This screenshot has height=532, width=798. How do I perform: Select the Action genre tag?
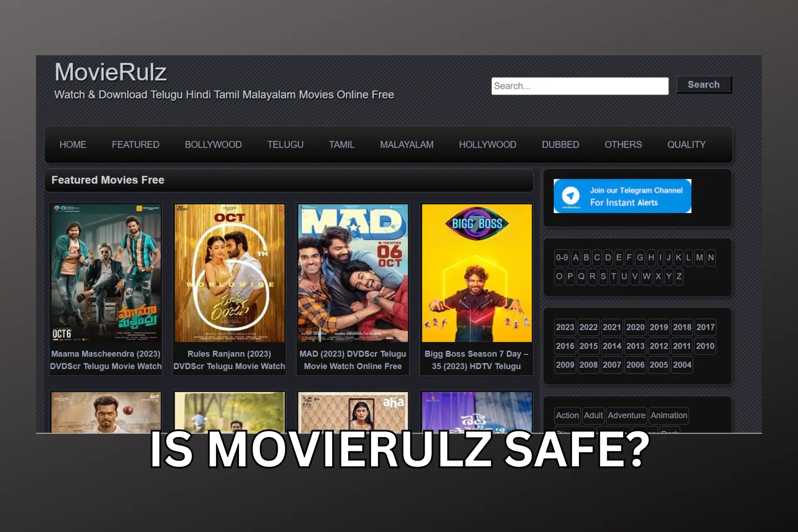click(567, 415)
